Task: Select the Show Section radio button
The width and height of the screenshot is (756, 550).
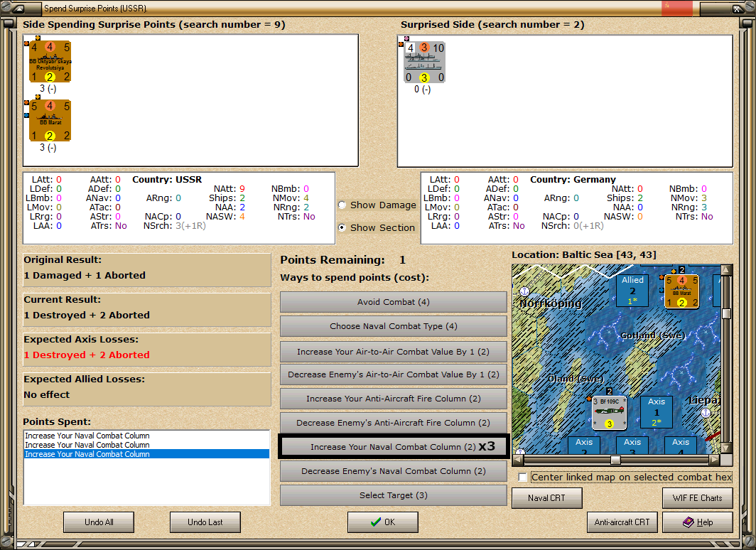Action: [342, 227]
